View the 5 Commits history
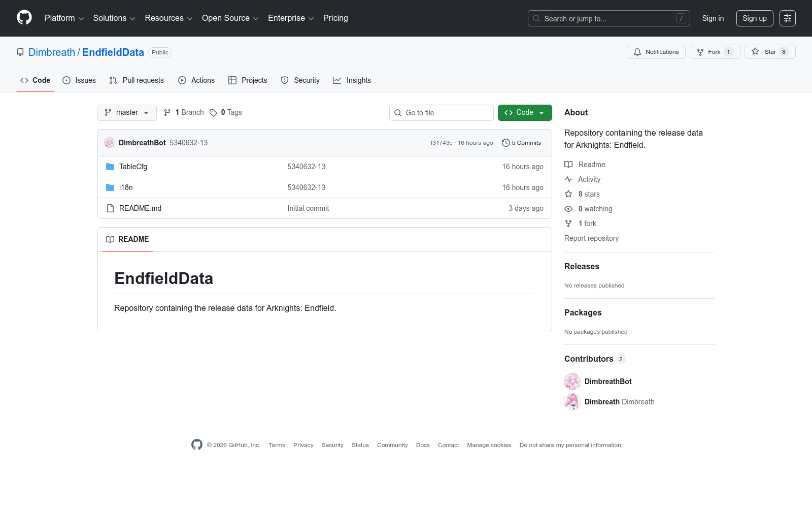The image size is (812, 508). pyautogui.click(x=521, y=143)
